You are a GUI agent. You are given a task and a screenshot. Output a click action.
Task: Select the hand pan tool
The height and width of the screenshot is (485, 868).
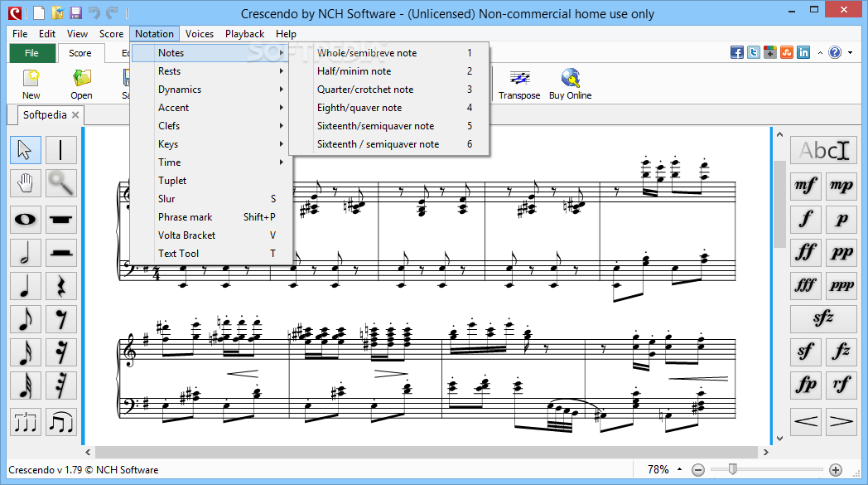26,183
